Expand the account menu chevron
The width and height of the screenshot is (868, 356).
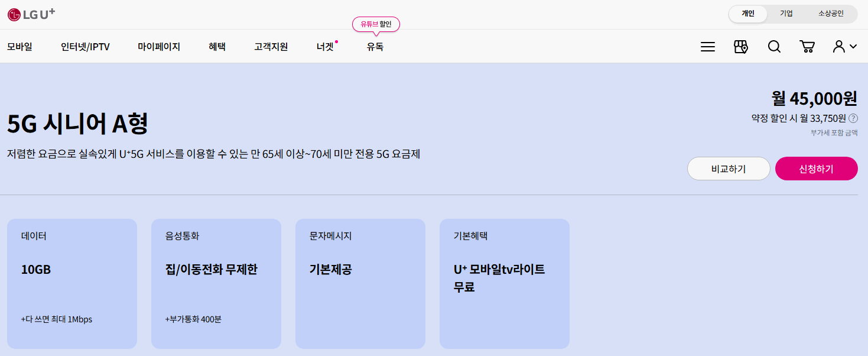coord(852,47)
